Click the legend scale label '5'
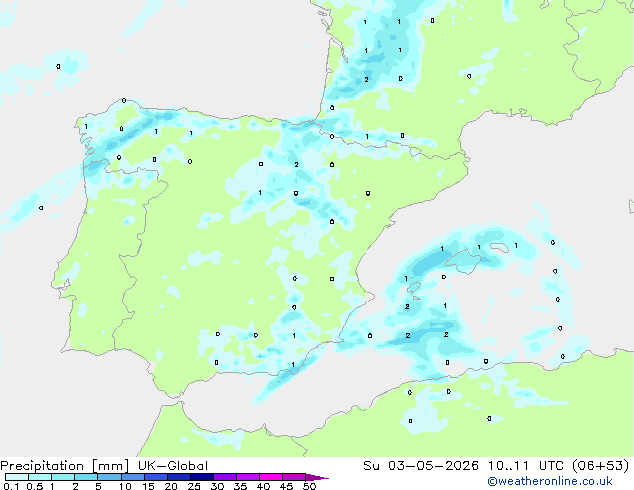 click(x=98, y=486)
